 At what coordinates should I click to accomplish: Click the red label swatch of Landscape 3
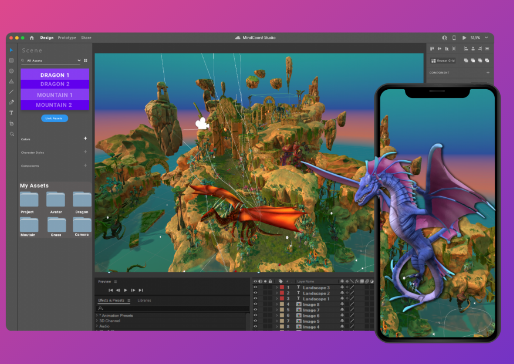coord(282,287)
